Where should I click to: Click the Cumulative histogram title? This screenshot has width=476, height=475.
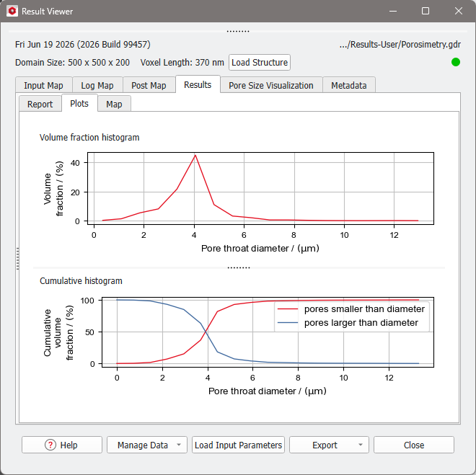(x=81, y=281)
